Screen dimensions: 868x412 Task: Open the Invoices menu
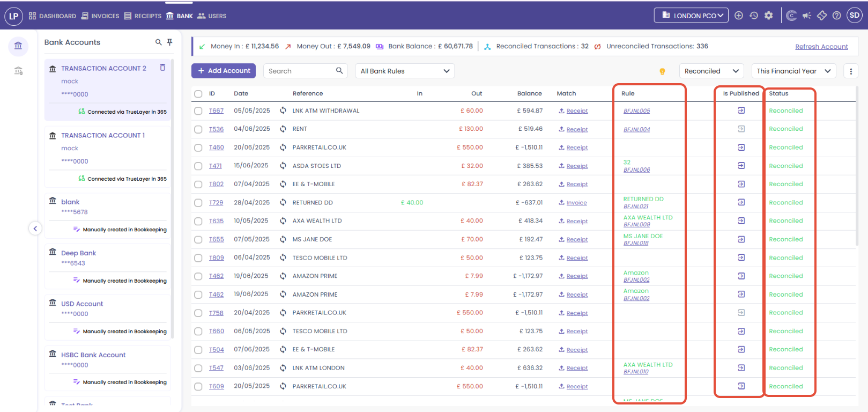point(100,16)
